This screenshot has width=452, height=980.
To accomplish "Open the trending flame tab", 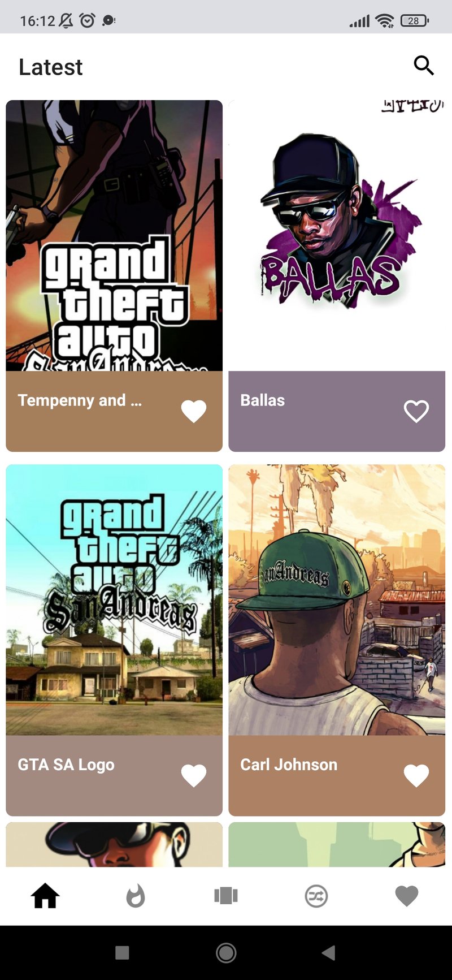I will [x=136, y=896].
